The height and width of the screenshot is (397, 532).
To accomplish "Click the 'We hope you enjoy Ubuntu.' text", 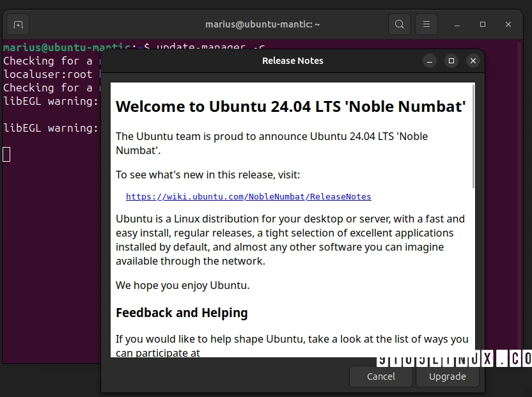I will (x=182, y=285).
